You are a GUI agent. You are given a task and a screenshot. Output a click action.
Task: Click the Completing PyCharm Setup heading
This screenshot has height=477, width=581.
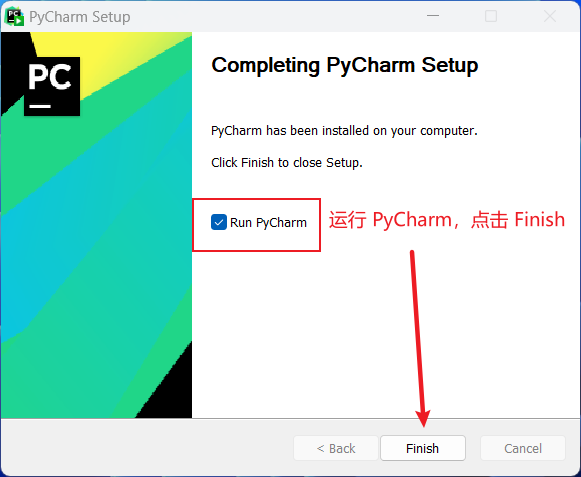(345, 66)
